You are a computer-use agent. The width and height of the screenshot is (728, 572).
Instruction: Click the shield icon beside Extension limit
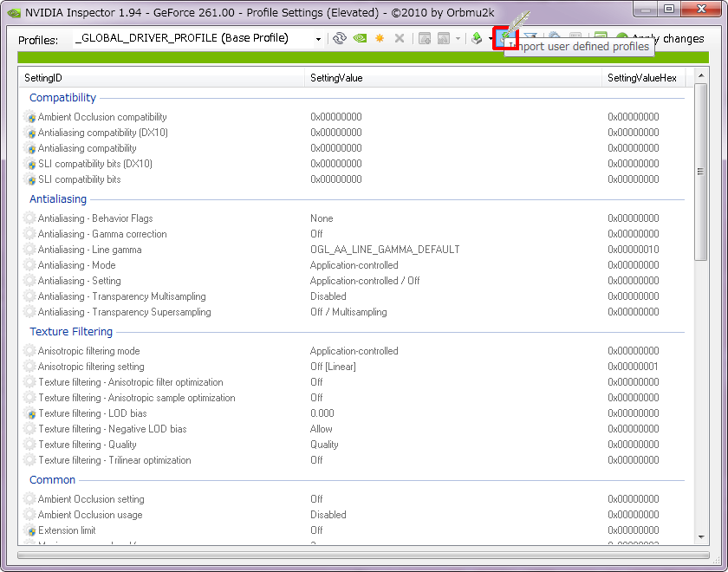click(x=29, y=530)
